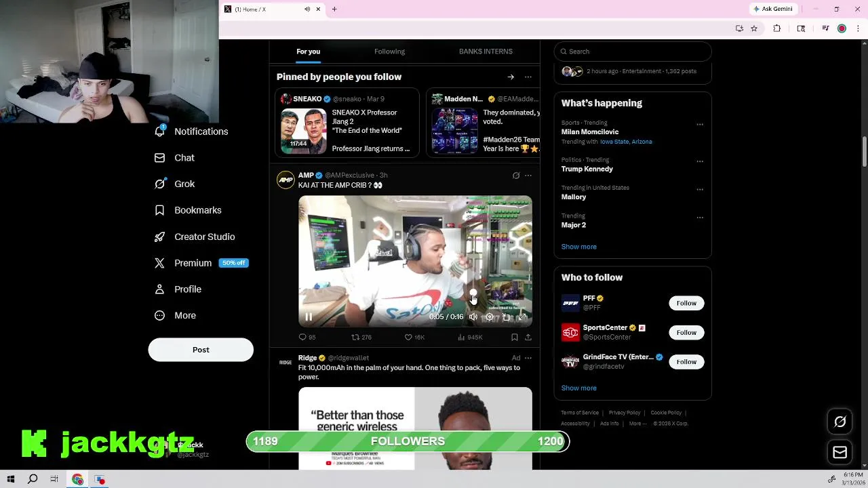868x488 pixels.
Task: Open the Terms of Service link
Action: [x=580, y=413]
